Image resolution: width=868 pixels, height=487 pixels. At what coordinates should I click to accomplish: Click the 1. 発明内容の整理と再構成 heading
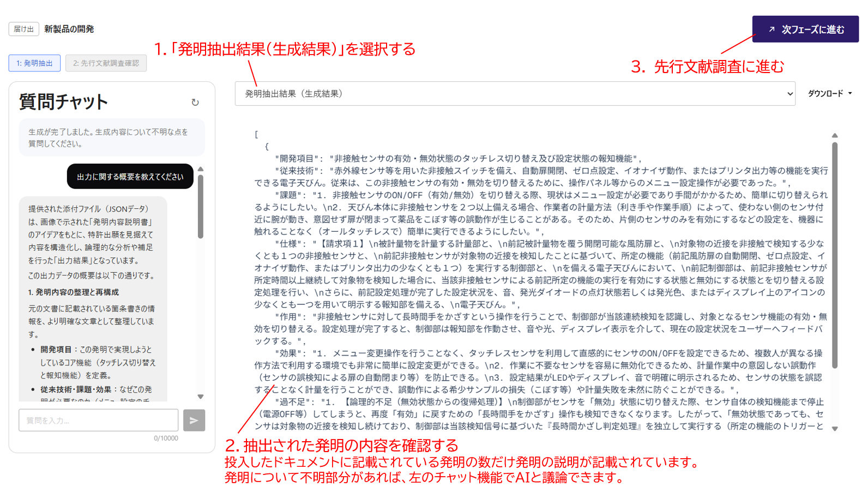74,292
